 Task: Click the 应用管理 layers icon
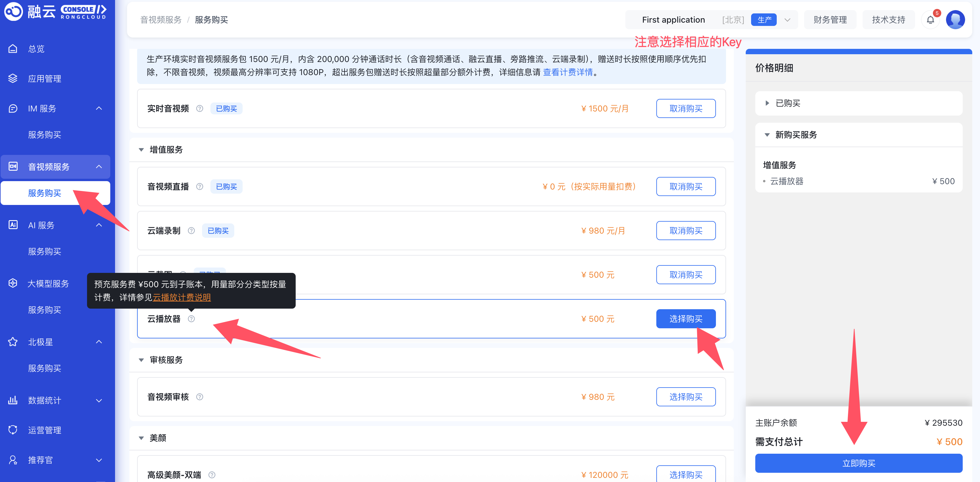pyautogui.click(x=13, y=78)
